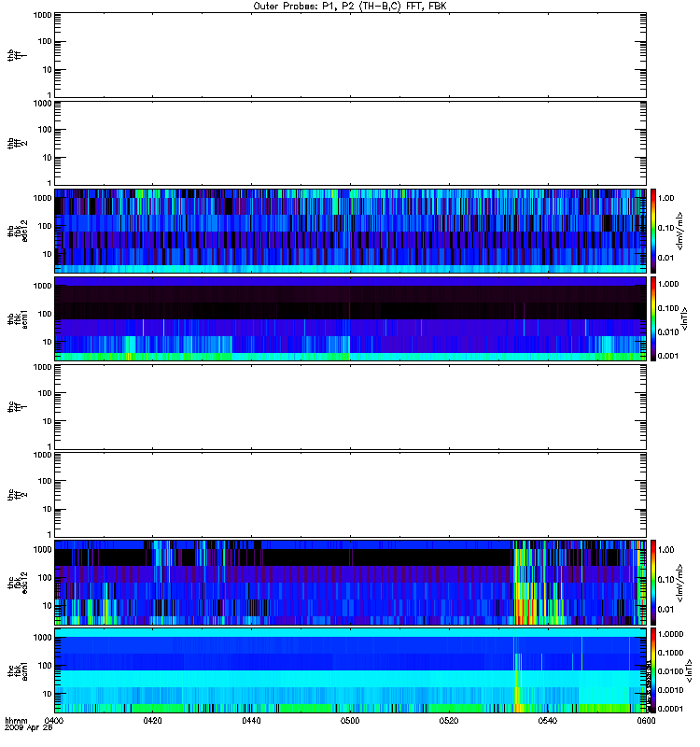Select the 'thb fff 2' panel label
This screenshot has width=700, height=747.
(17, 144)
